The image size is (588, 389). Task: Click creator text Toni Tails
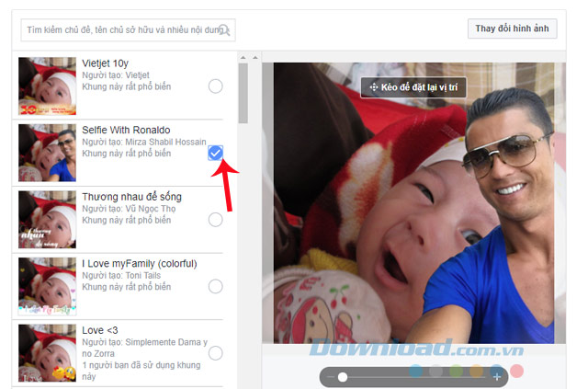tap(143, 275)
